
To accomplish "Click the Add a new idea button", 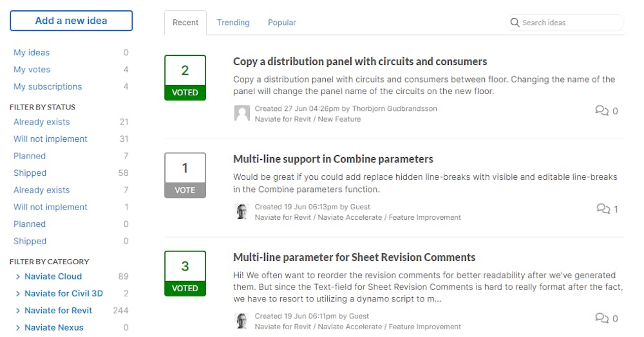I will tap(71, 21).
